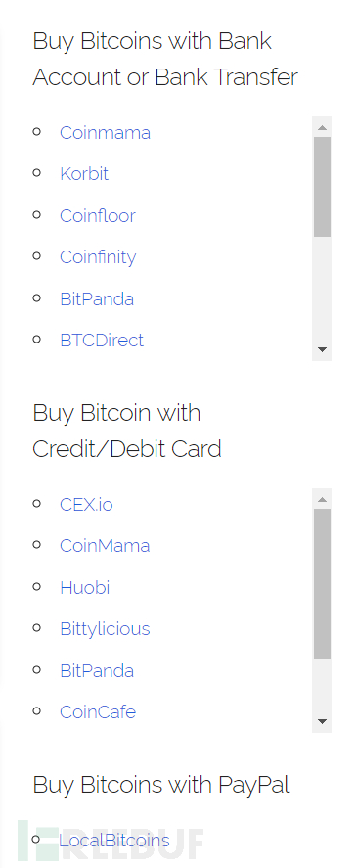This screenshot has height=868, width=356.
Task: Open the CoinCafe link
Action: [98, 711]
